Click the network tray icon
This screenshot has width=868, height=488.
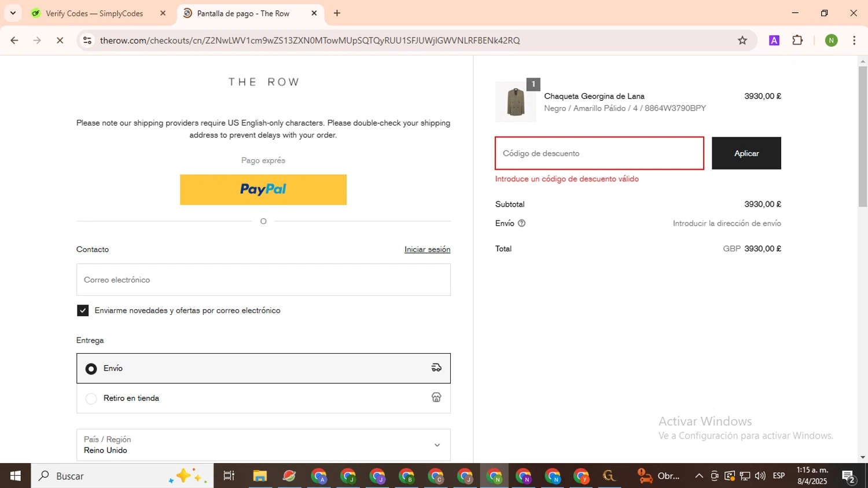point(745,476)
